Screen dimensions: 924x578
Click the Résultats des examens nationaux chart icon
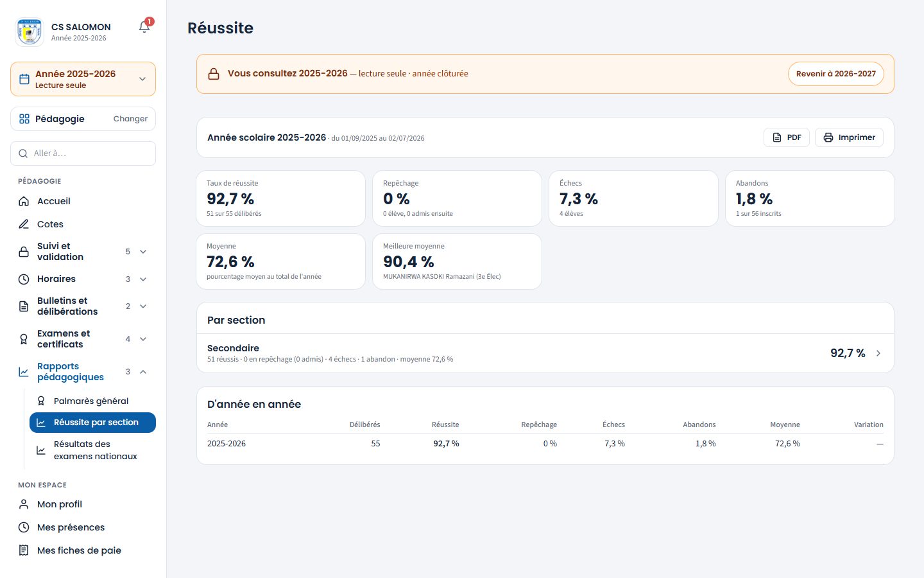(x=41, y=450)
